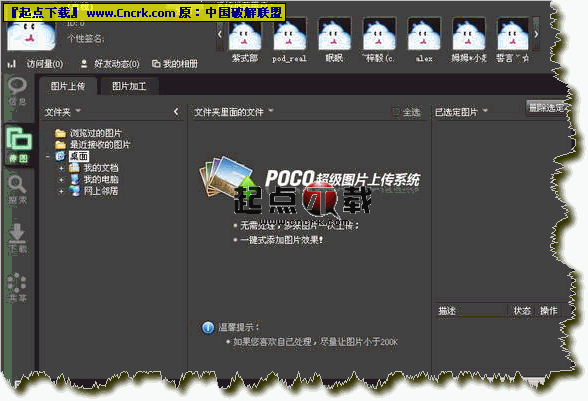
Task: Open the 最近接收的图片 folder
Action: [92, 145]
